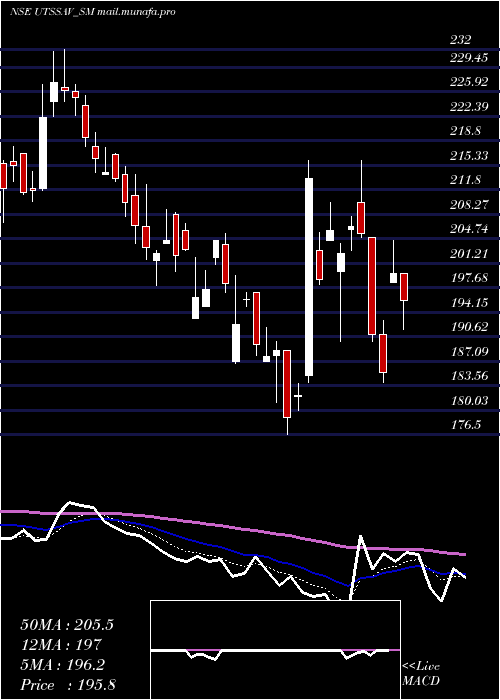Click the 5MA : 196.2 value
This screenshot has height=700, width=500.
tap(63, 665)
